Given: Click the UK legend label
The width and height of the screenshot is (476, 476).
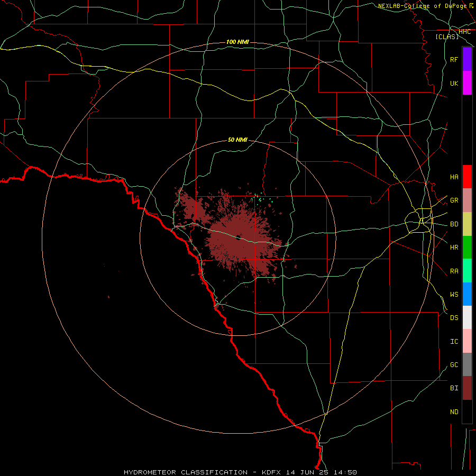Looking at the screenshot, I should [x=454, y=83].
